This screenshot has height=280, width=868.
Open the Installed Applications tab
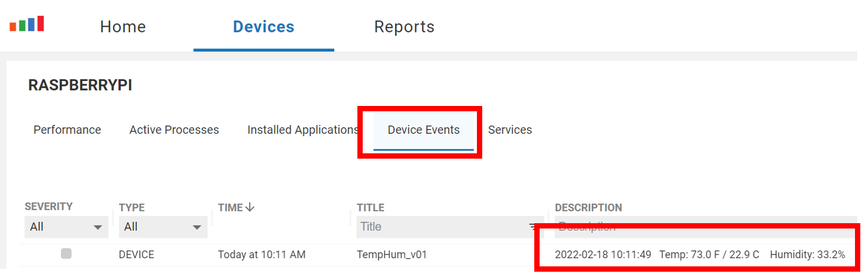[x=303, y=130]
